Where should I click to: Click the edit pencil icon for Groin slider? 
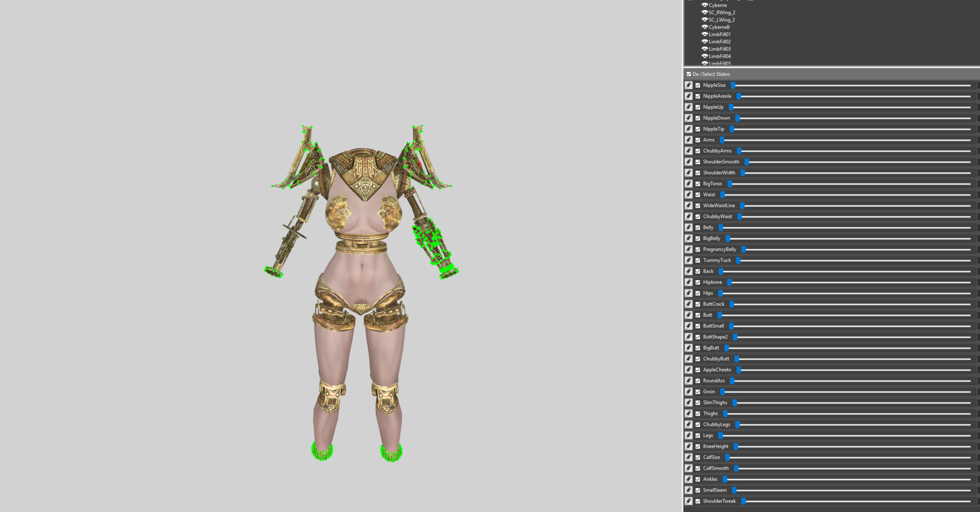(x=689, y=392)
